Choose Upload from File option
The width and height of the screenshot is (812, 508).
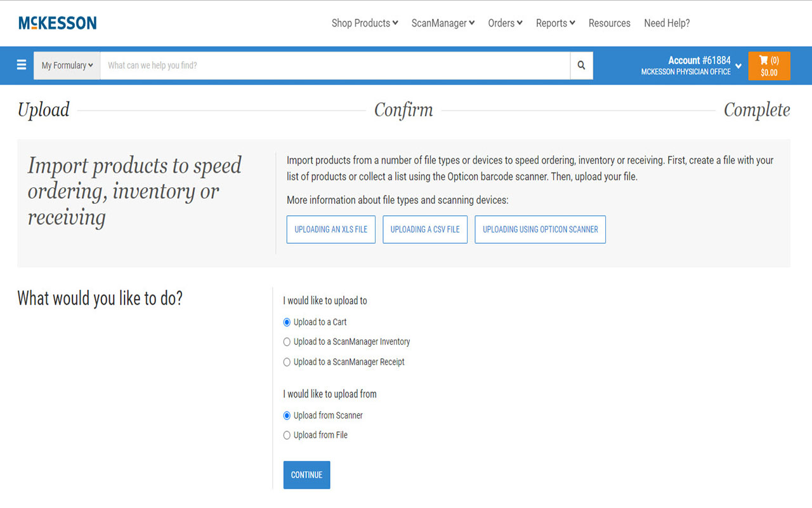(287, 435)
